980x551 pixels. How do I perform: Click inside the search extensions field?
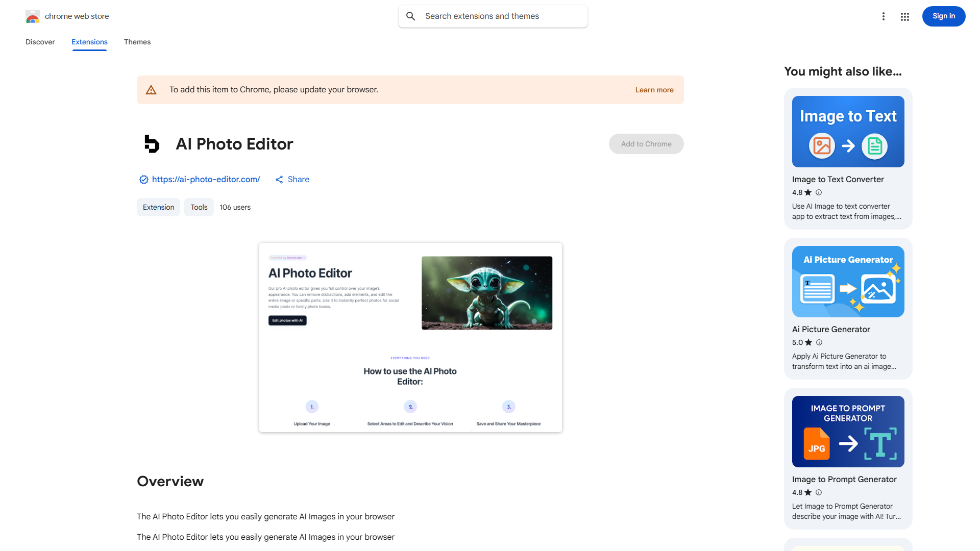pos(490,16)
